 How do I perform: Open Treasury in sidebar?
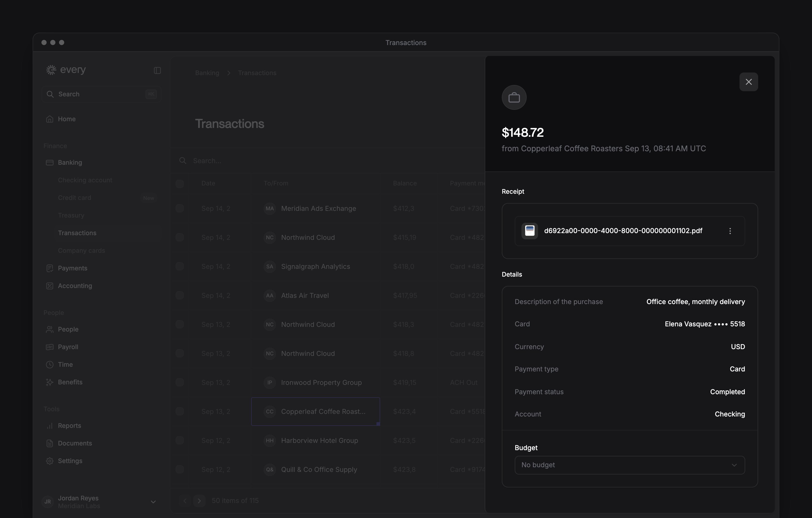[71, 215]
